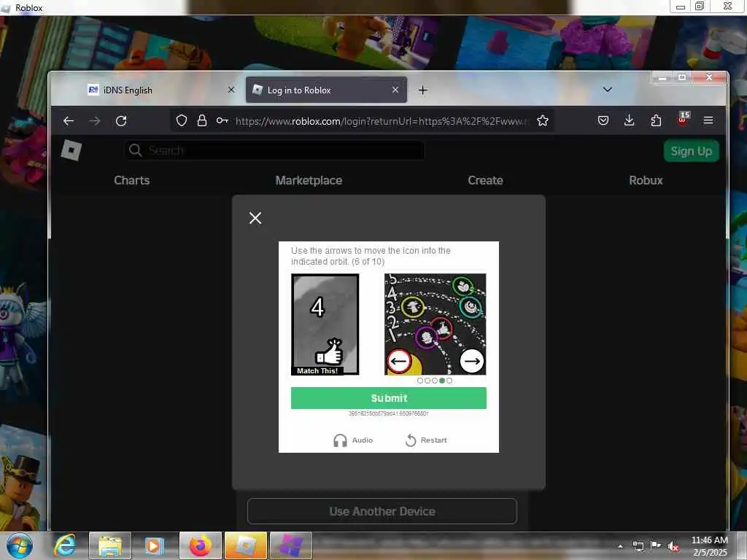Screen dimensions: 747x560
Task: Move the icon with the left arrow
Action: click(399, 361)
